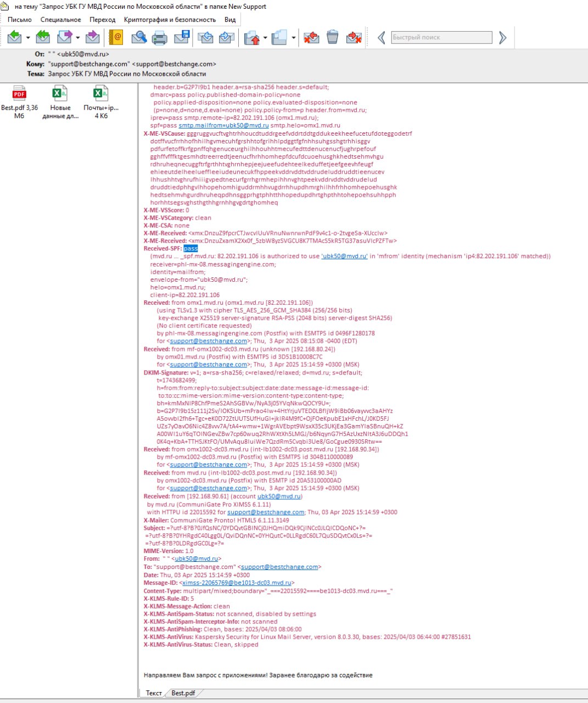The image size is (588, 703).
Task: Open the Криптография и безопасность menu
Action: tap(170, 20)
